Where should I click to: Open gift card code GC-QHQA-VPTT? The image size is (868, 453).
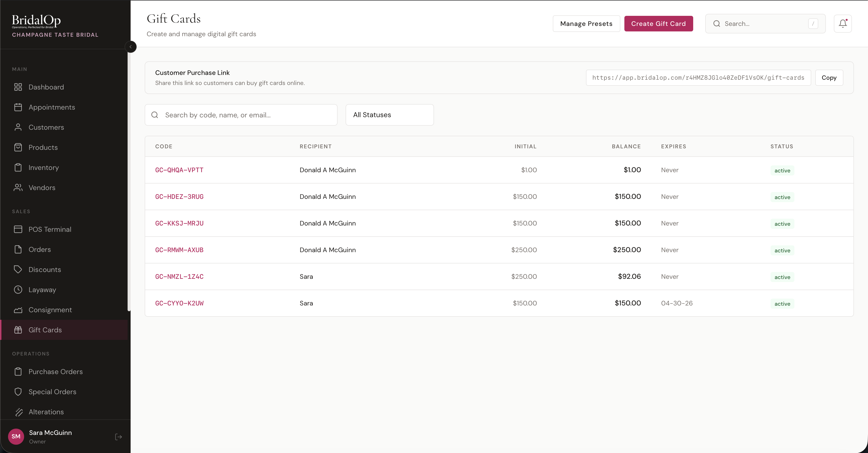pyautogui.click(x=179, y=170)
